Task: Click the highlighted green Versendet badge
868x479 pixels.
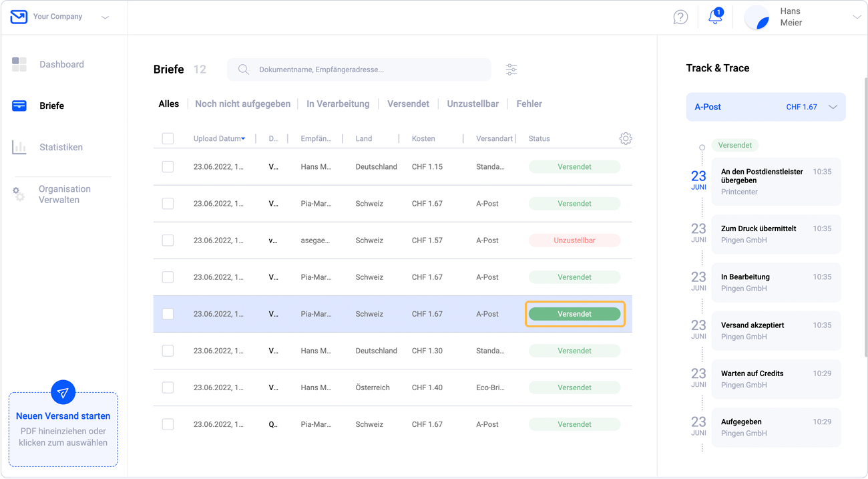Action: pyautogui.click(x=574, y=314)
